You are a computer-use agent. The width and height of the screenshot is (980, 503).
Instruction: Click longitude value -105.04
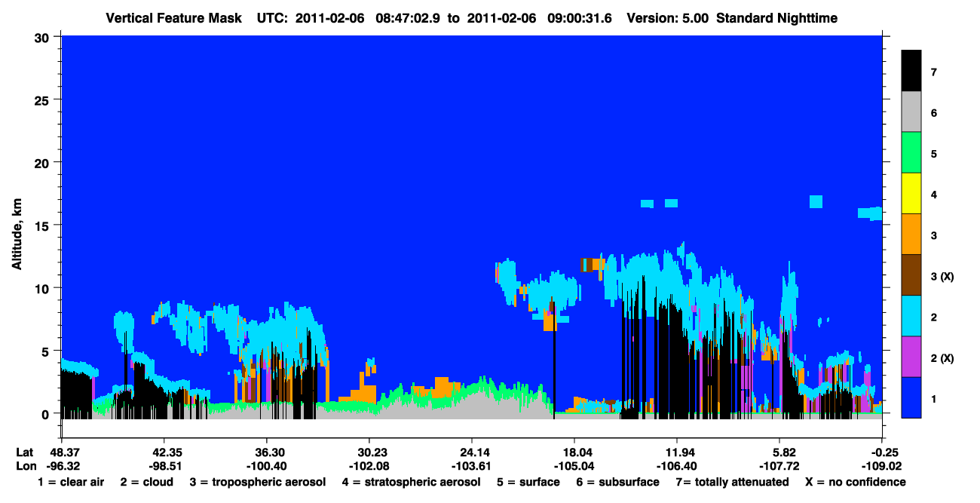click(x=574, y=465)
